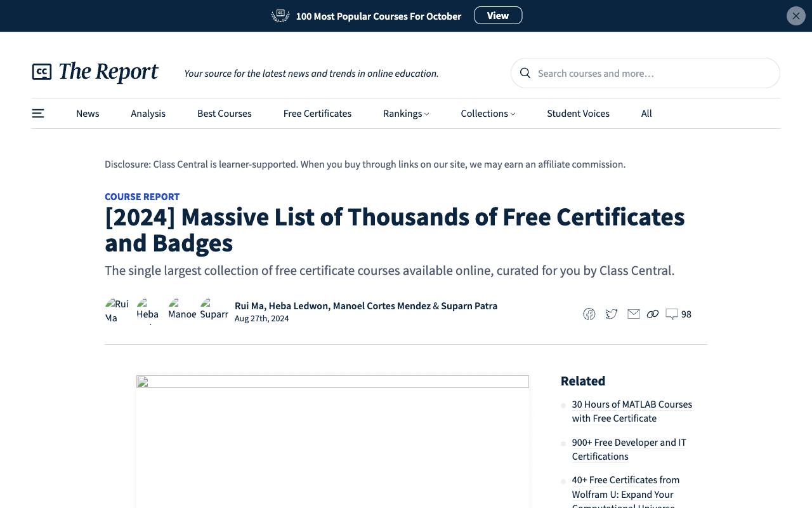This screenshot has width=812, height=508.
Task: Open the Analysis section
Action: 148,114
